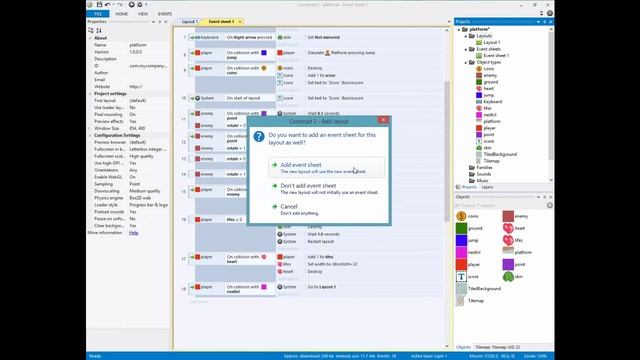Collapse the About property section
640x360 pixels.
coord(90,38)
